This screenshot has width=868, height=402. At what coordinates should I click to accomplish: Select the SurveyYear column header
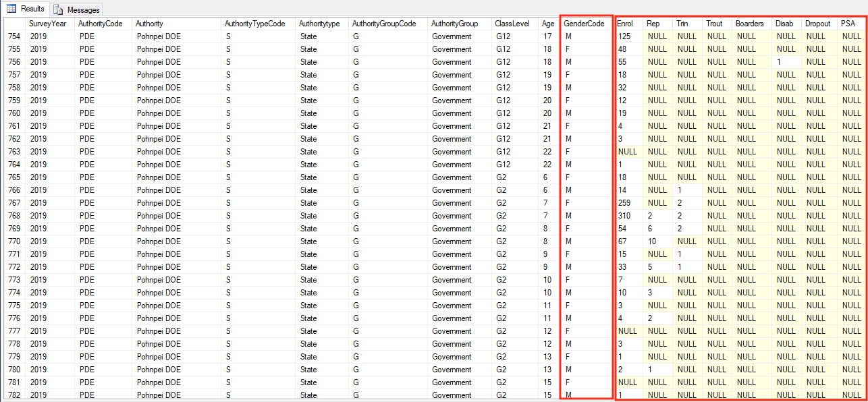pos(47,24)
